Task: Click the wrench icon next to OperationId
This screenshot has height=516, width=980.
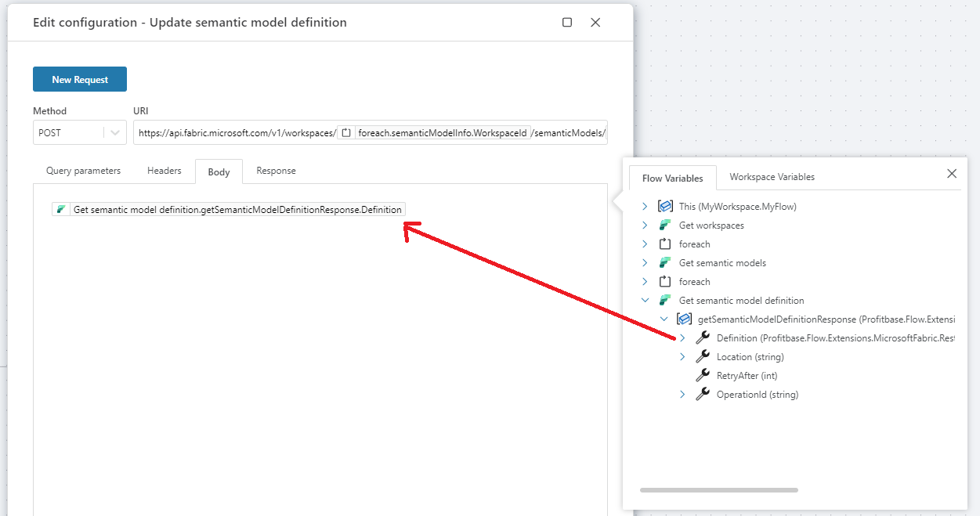Action: (x=703, y=395)
